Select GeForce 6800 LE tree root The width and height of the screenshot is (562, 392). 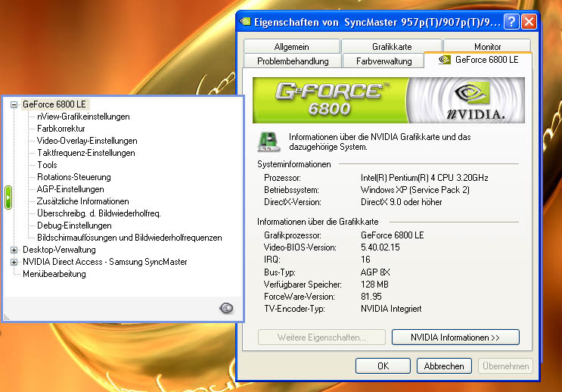(x=54, y=104)
